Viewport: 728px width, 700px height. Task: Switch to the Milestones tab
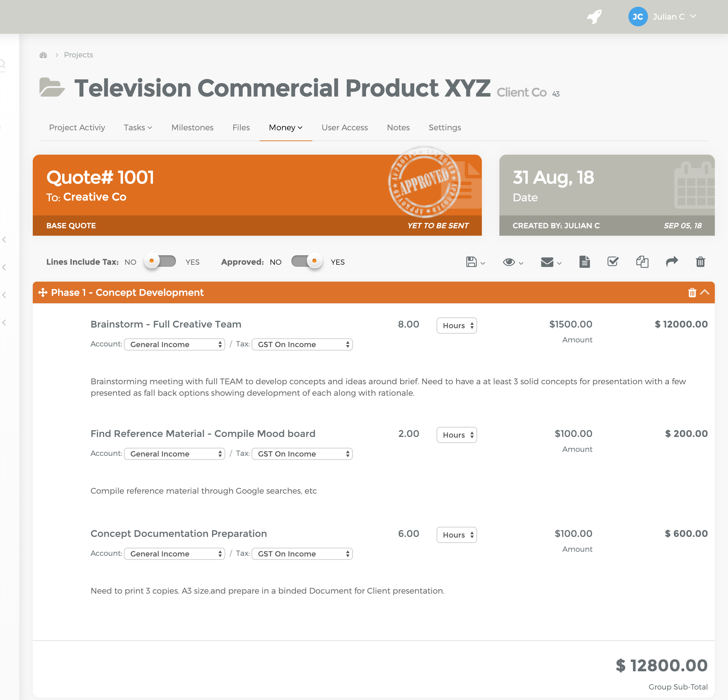(x=192, y=127)
